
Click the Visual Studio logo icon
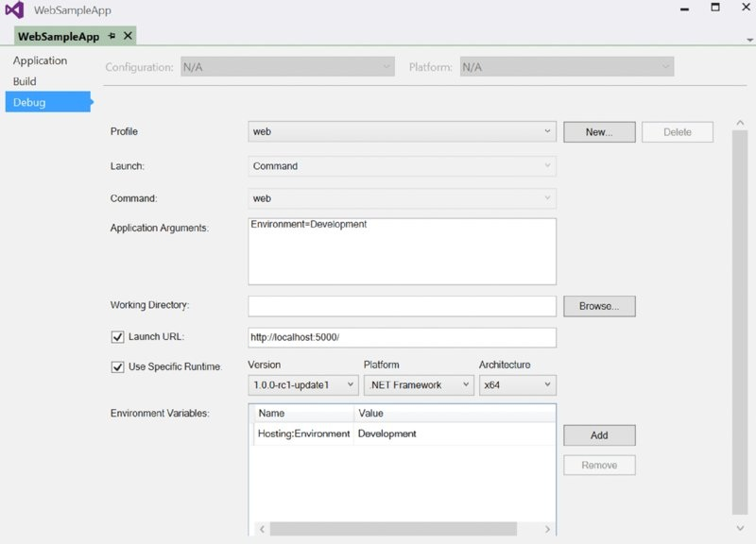coord(14,9)
